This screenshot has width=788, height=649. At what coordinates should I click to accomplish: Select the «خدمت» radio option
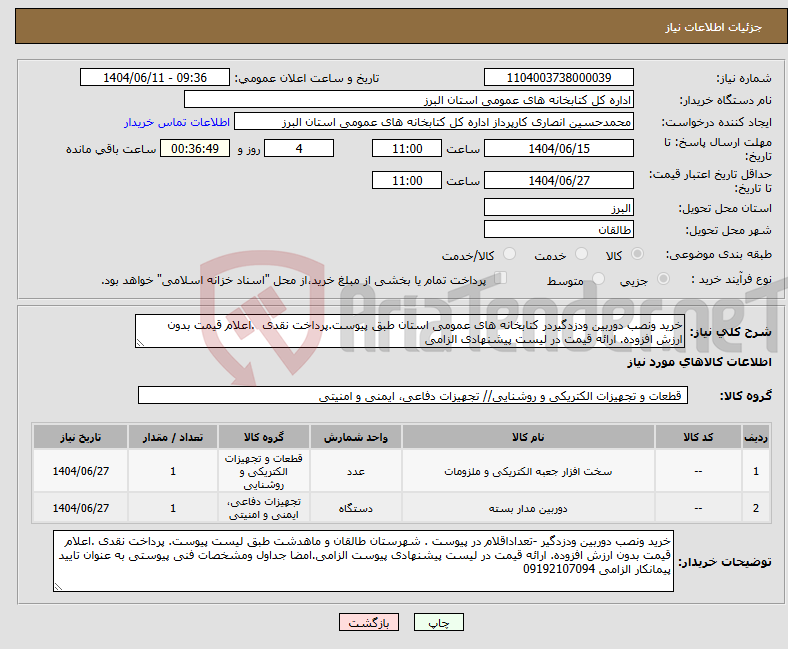click(x=579, y=255)
